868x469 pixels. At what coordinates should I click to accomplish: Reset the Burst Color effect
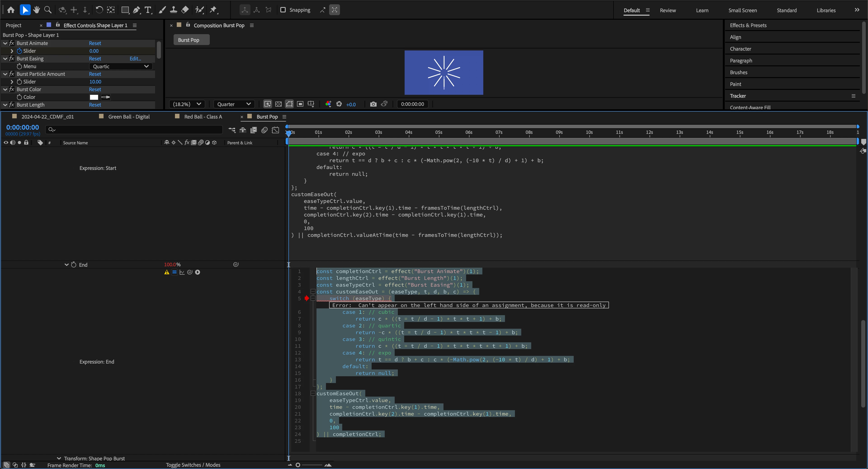(x=95, y=89)
